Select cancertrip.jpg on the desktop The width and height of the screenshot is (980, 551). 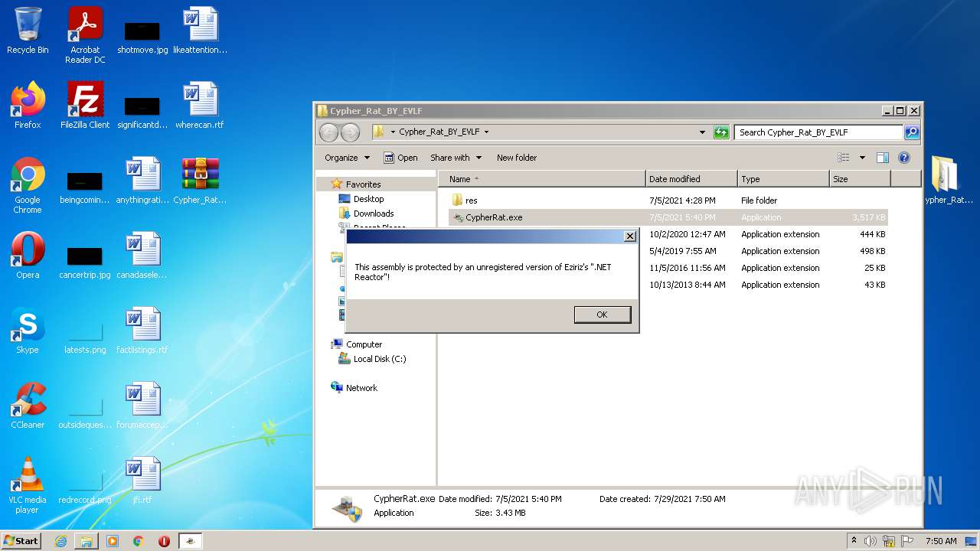(x=85, y=261)
